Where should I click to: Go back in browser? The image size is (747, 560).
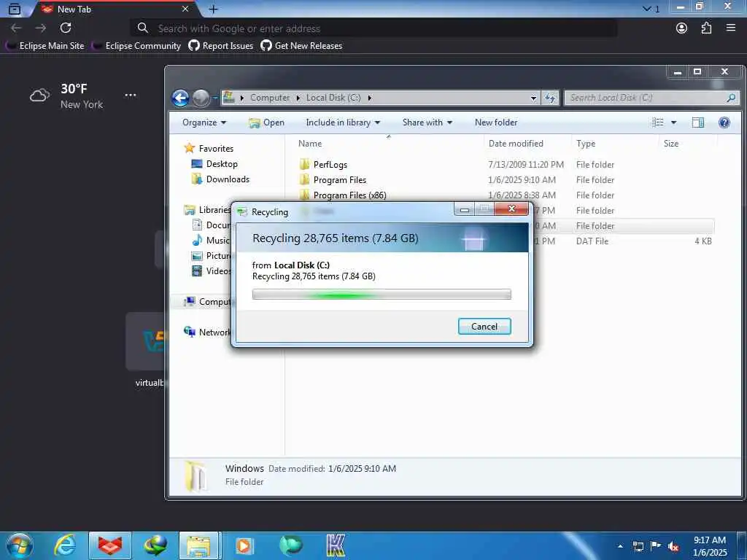click(x=16, y=28)
